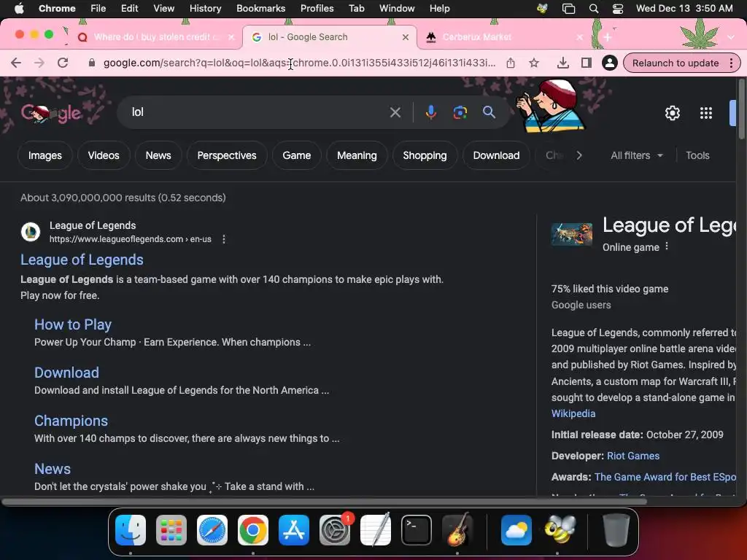747x560 pixels.
Task: Click the browser back arrow
Action: 16,63
